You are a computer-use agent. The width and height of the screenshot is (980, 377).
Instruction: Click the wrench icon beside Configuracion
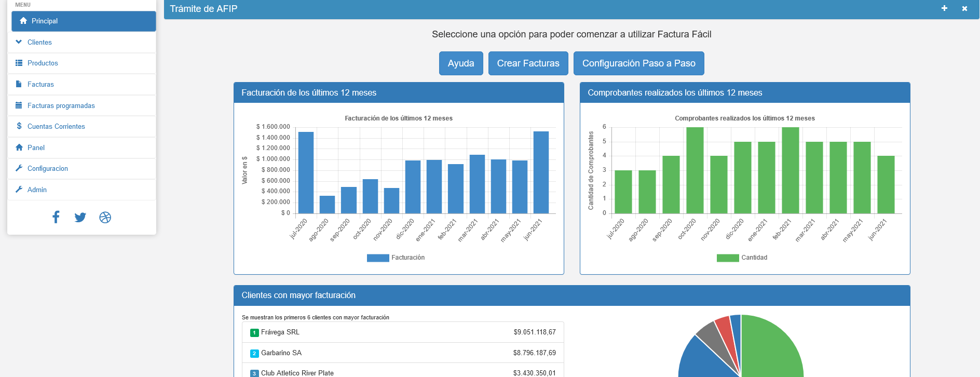pos(19,168)
